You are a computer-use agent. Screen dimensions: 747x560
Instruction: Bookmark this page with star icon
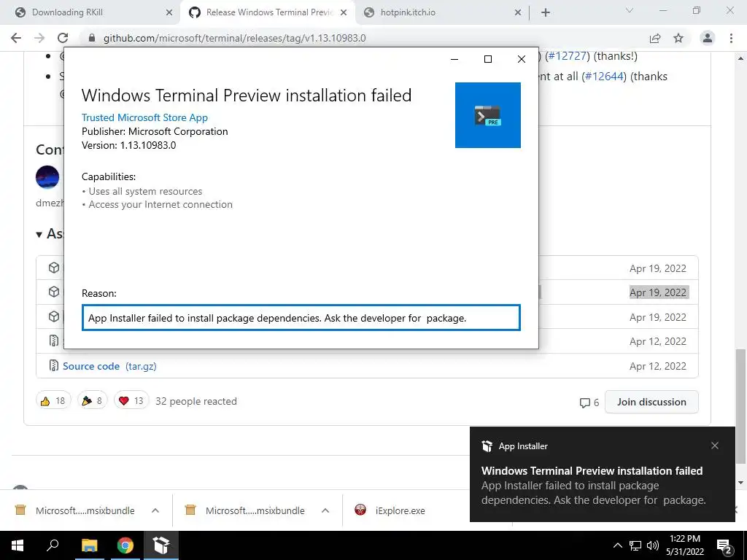678,38
